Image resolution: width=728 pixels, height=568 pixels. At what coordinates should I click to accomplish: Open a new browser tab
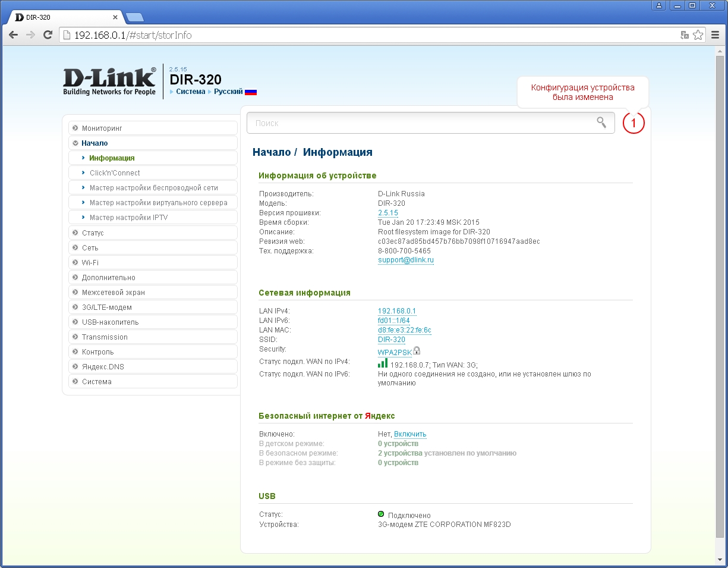coord(134,17)
